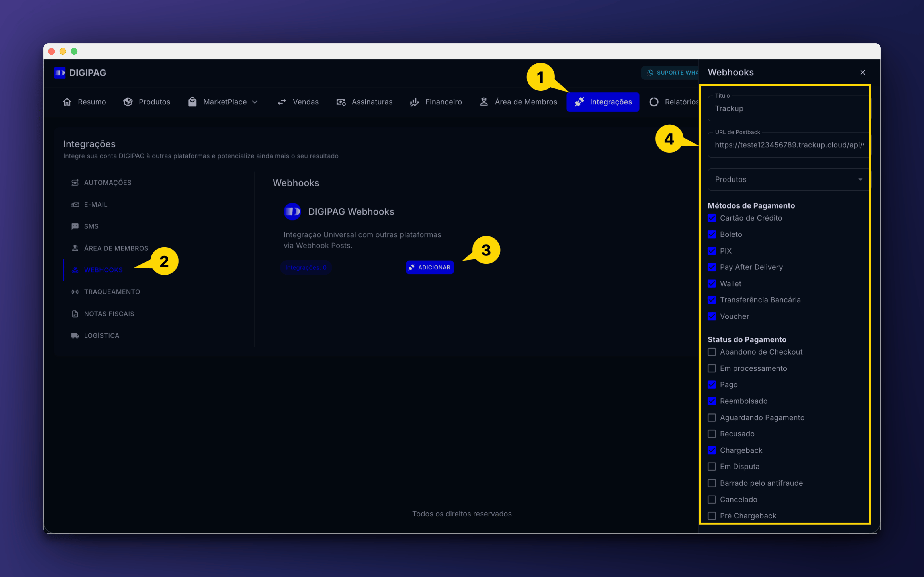The height and width of the screenshot is (577, 924).
Task: Uncheck the Pago status
Action: pyautogui.click(x=712, y=385)
